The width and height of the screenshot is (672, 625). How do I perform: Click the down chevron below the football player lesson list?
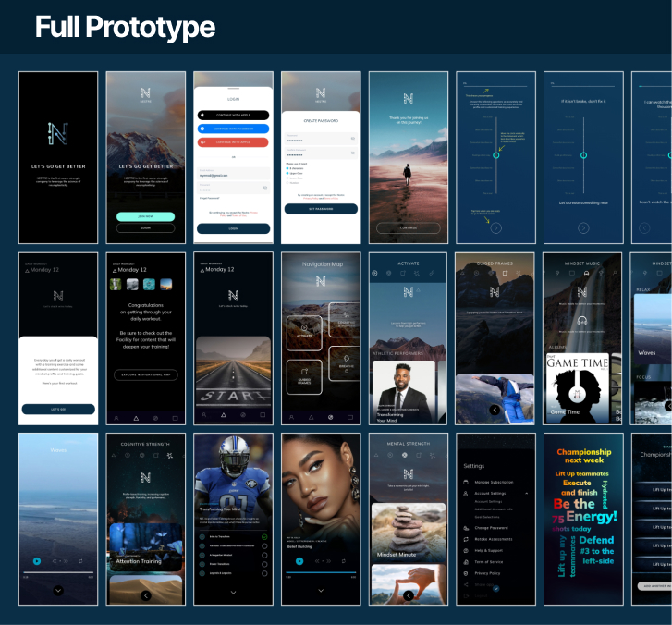pyautogui.click(x=233, y=593)
